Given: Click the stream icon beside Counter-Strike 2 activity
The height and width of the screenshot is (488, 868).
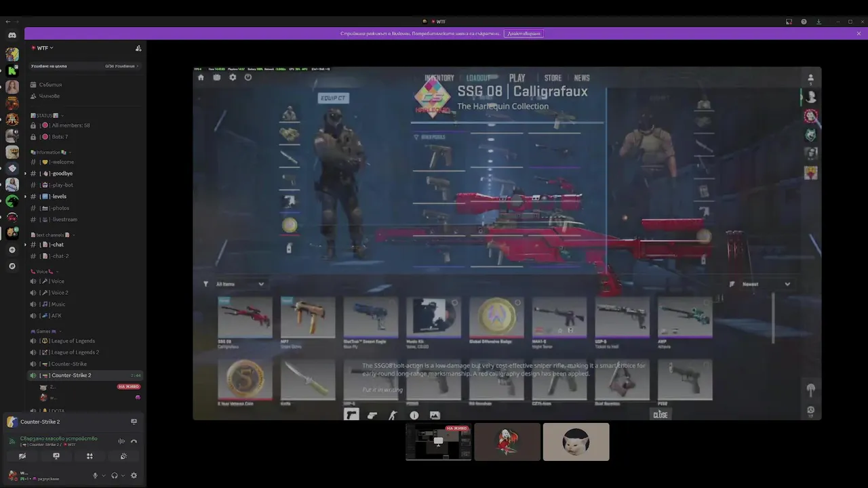Looking at the screenshot, I should [x=134, y=422].
